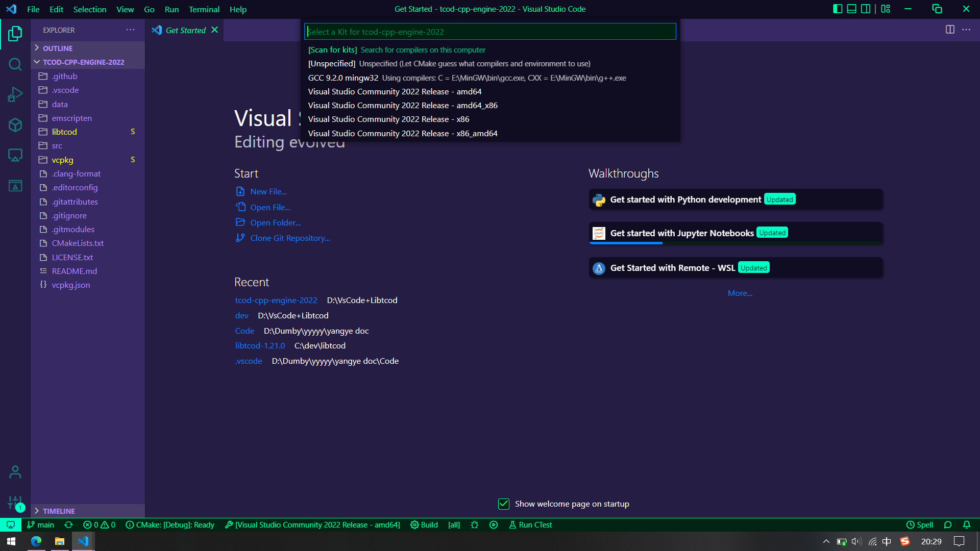Open the Extensions view
Viewport: 980px width, 551px height.
(15, 125)
